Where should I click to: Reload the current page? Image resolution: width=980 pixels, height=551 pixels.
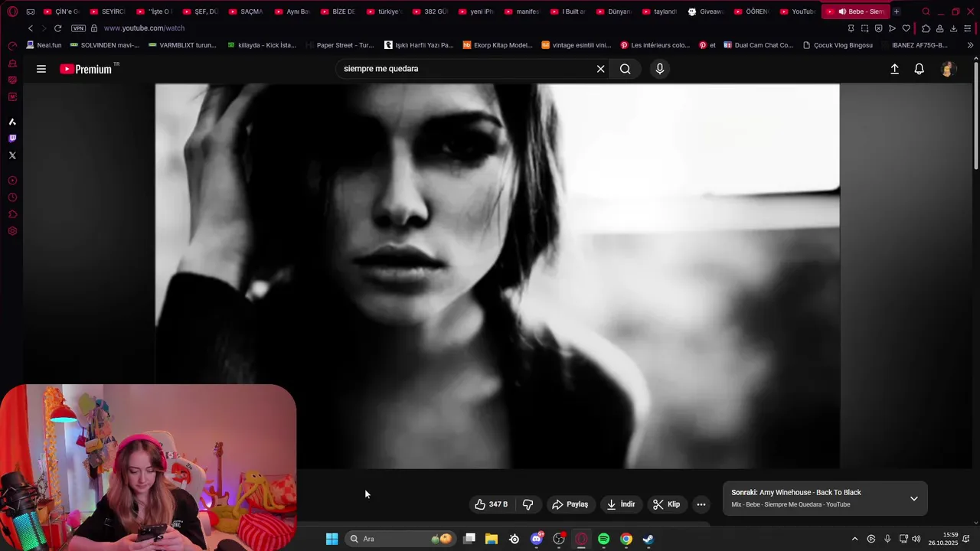pos(57,28)
